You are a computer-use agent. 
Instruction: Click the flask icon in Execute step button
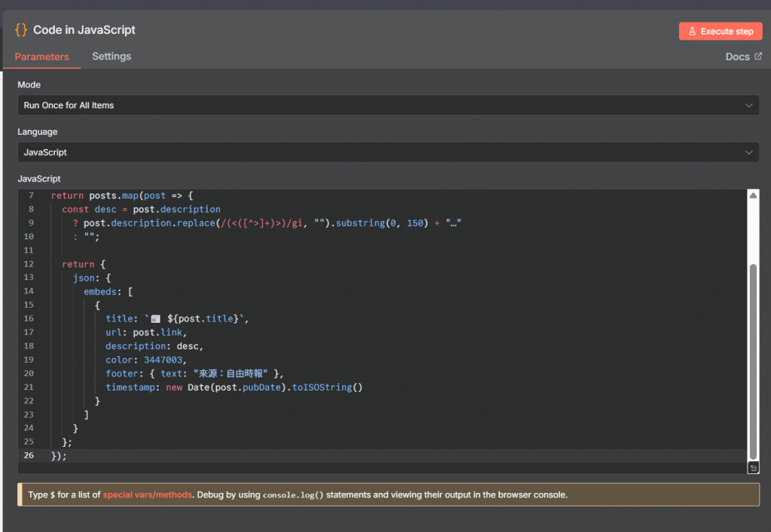pyautogui.click(x=692, y=32)
